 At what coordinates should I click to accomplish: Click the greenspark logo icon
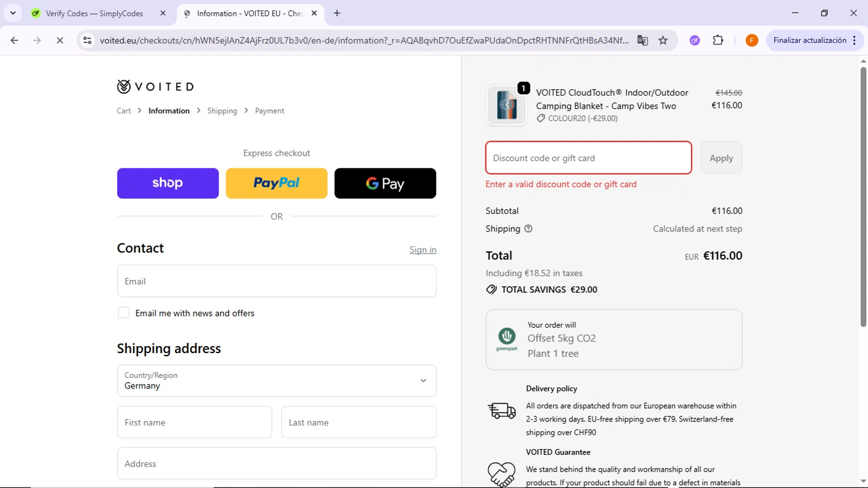pyautogui.click(x=507, y=339)
